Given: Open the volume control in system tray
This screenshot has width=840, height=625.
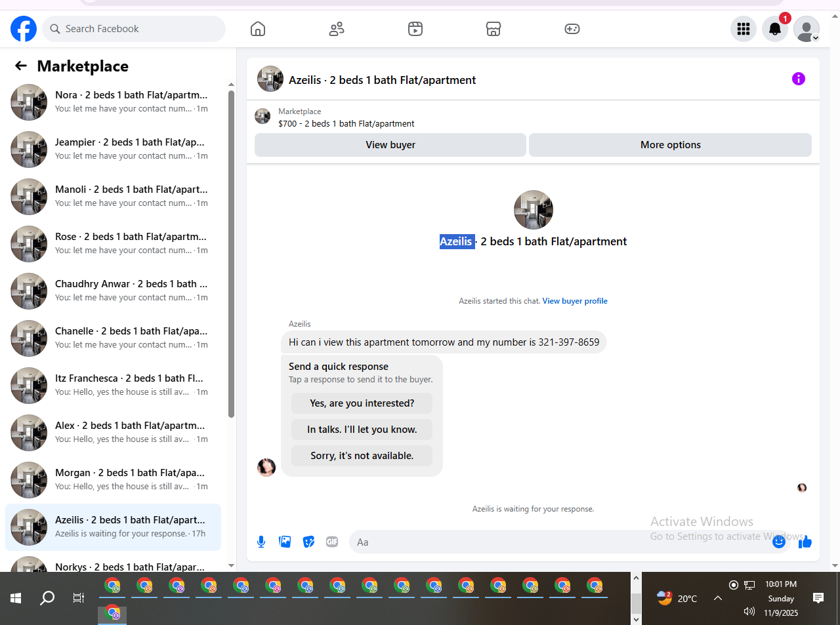Looking at the screenshot, I should point(749,611).
